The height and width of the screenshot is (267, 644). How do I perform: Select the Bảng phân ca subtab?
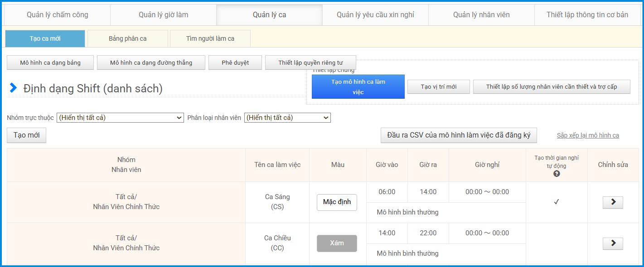[127, 38]
